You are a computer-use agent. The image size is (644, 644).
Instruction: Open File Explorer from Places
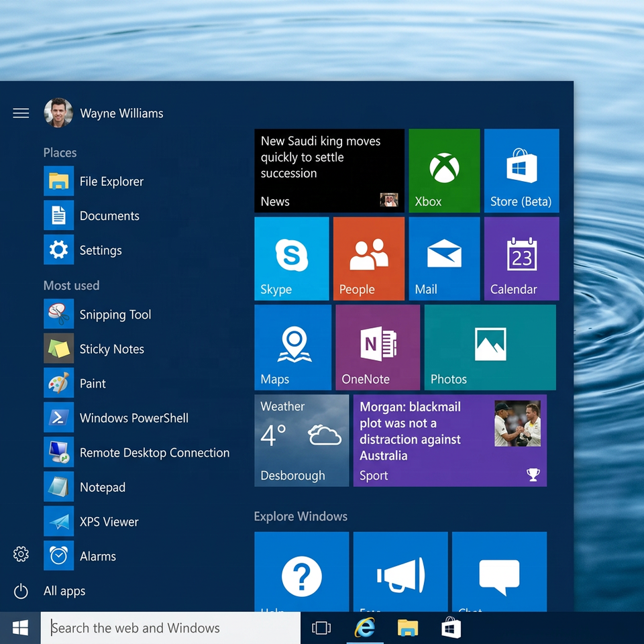click(94, 181)
